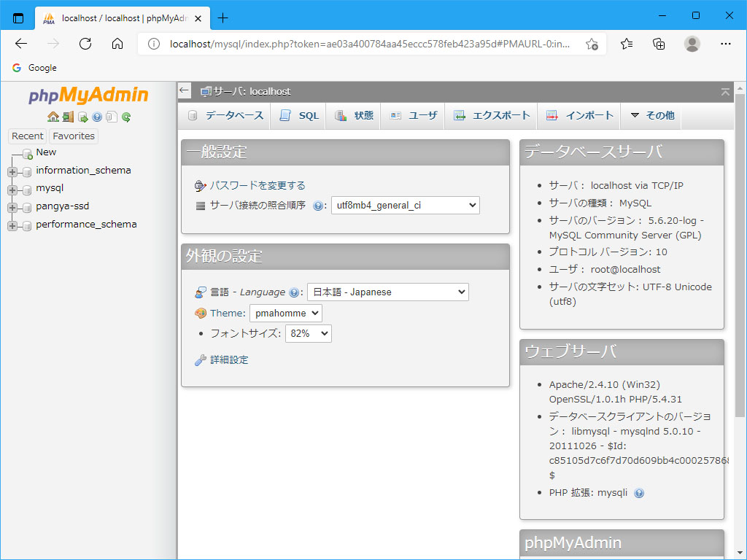Open the インポート import tab
The width and height of the screenshot is (747, 560).
click(x=579, y=115)
